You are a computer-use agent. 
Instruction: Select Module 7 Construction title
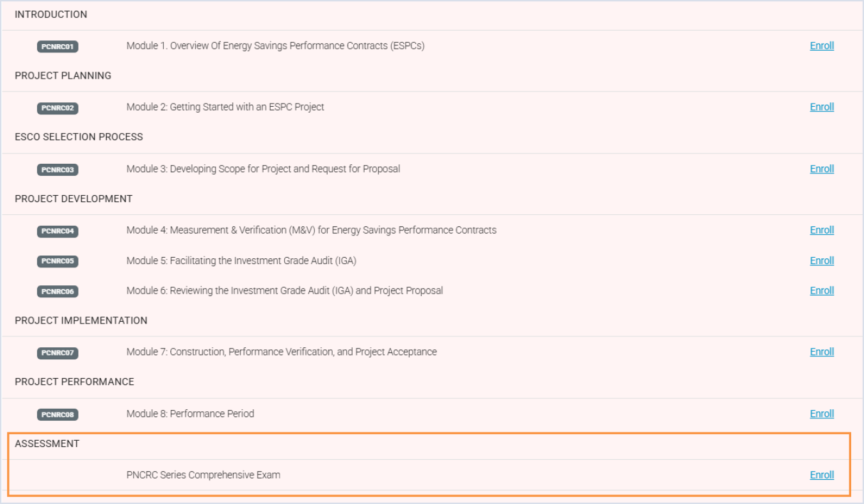pos(282,352)
